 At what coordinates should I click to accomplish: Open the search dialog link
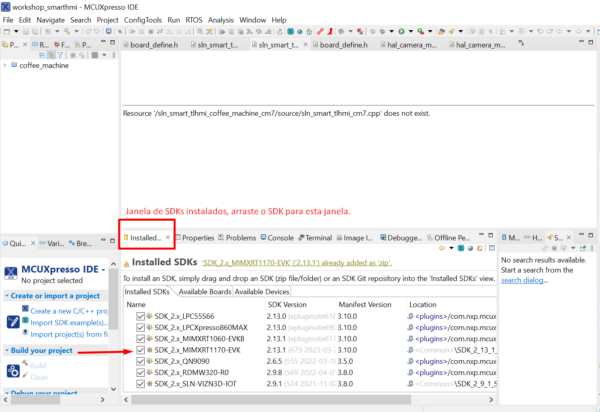click(526, 280)
